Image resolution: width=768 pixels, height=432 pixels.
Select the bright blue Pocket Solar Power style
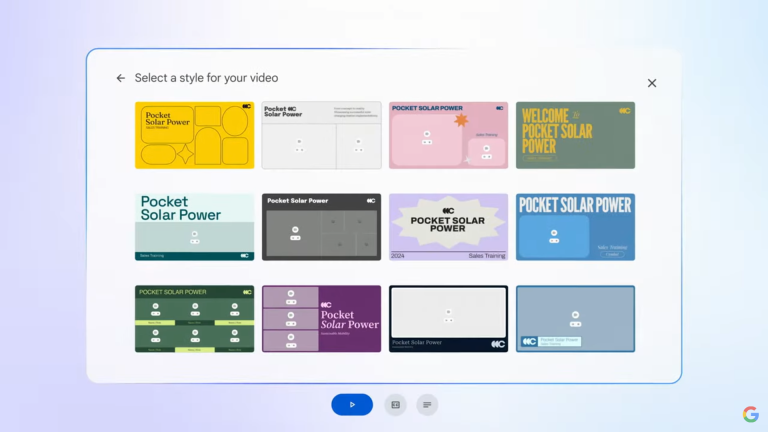[x=576, y=227]
